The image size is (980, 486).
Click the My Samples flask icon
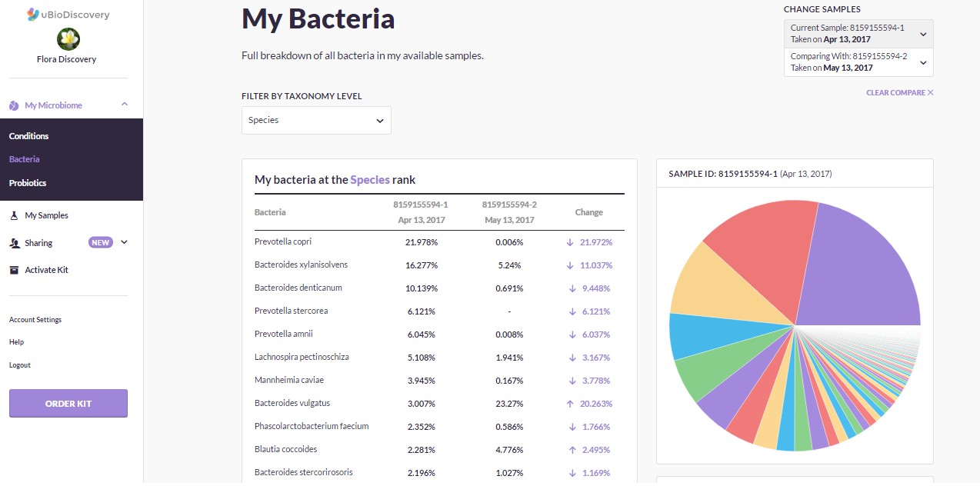pyautogui.click(x=14, y=215)
